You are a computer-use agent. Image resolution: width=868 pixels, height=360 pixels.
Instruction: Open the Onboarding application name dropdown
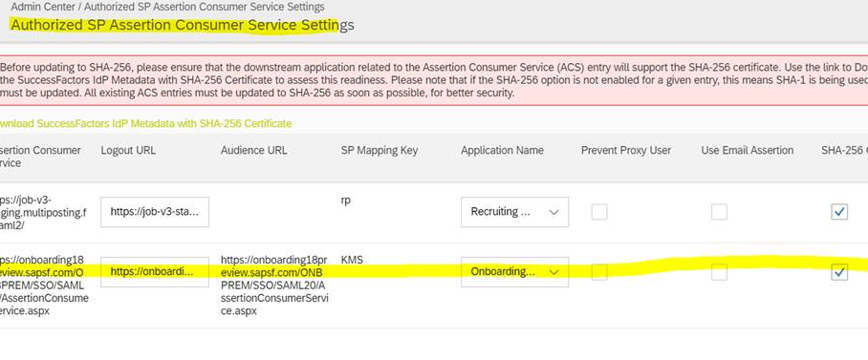(514, 272)
